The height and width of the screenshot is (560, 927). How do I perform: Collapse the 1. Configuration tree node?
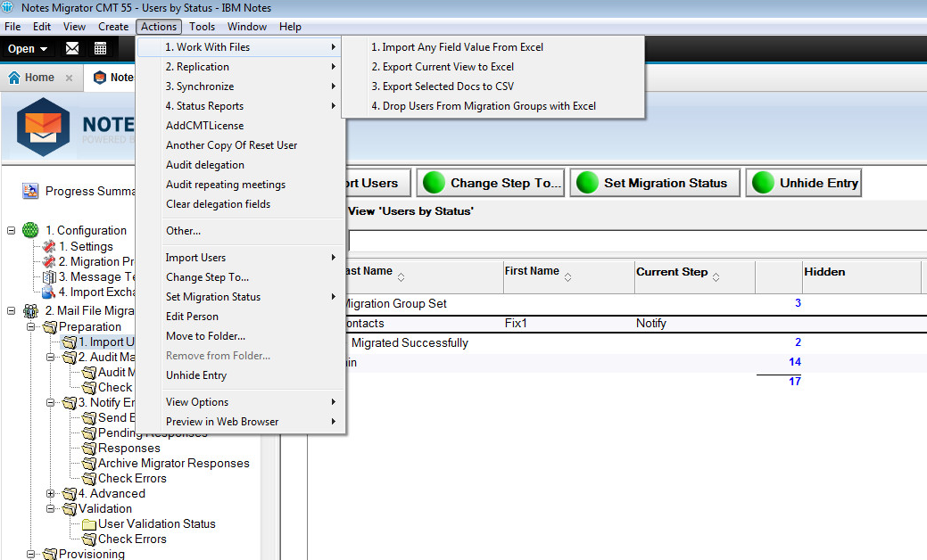pos(12,230)
